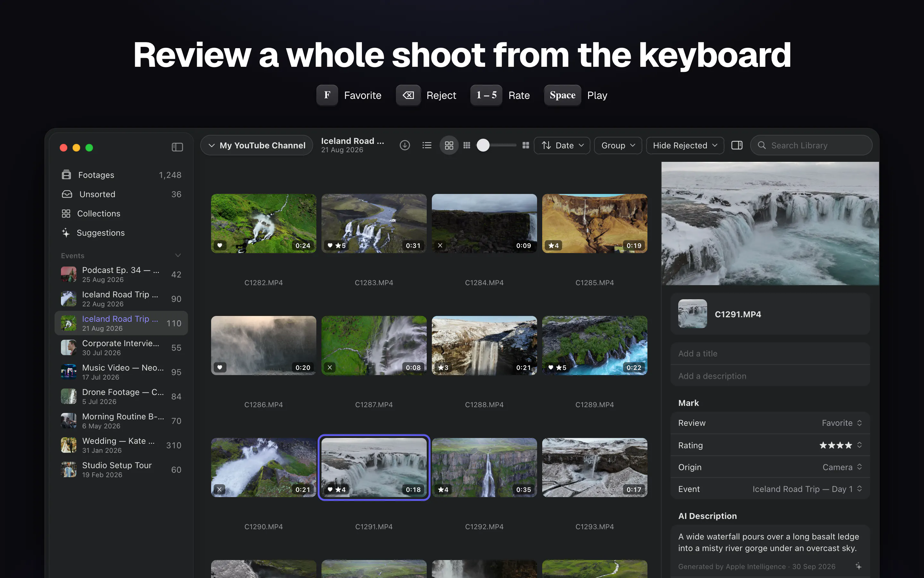This screenshot has width=924, height=578.
Task: Select the Podcast Ep. 34 event
Action: tap(121, 275)
